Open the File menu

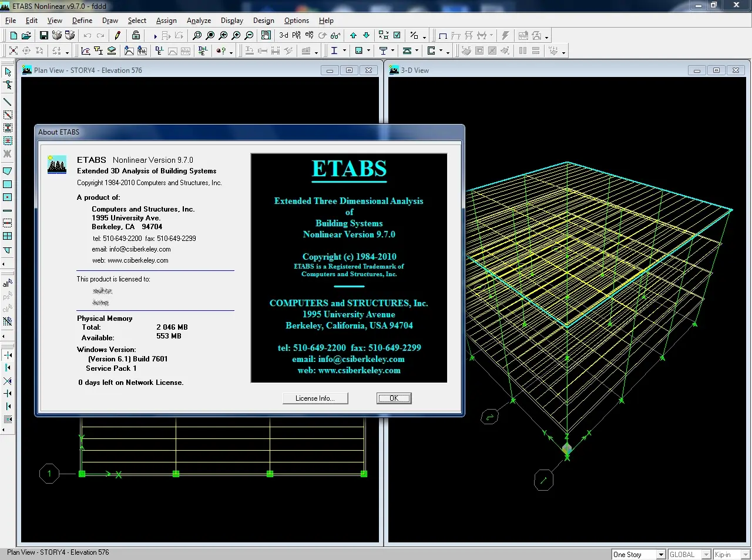pos(11,20)
